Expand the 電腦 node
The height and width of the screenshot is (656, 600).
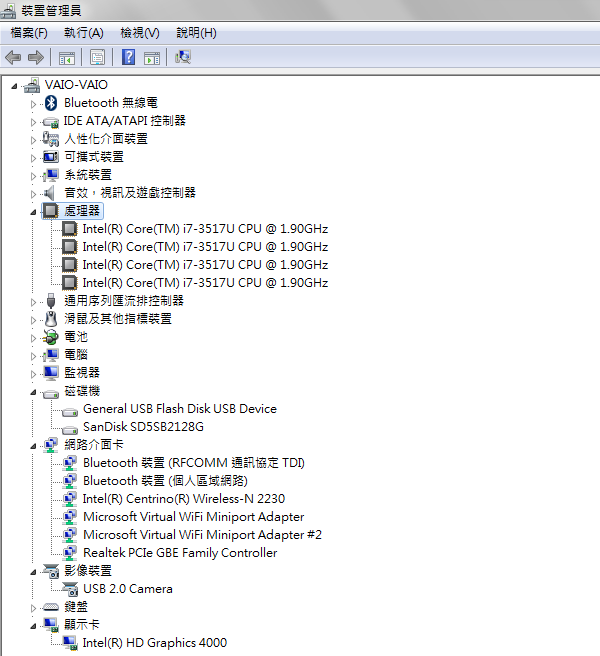tap(33, 356)
